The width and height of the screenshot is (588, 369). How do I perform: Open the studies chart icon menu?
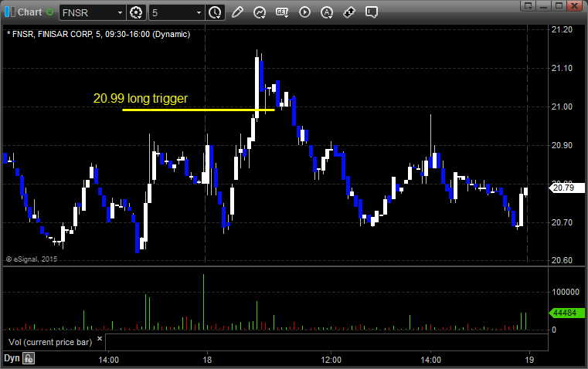pyautogui.click(x=260, y=12)
